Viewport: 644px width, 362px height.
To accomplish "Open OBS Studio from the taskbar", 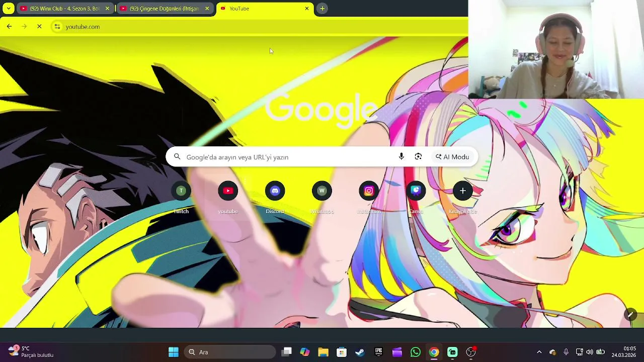I will click(471, 352).
